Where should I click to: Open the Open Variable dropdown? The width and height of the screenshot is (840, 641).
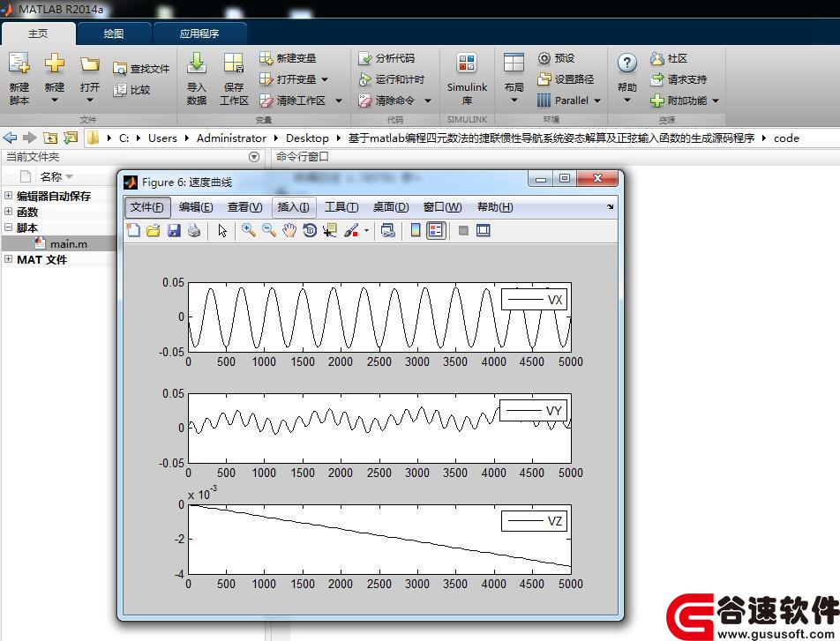[x=325, y=79]
